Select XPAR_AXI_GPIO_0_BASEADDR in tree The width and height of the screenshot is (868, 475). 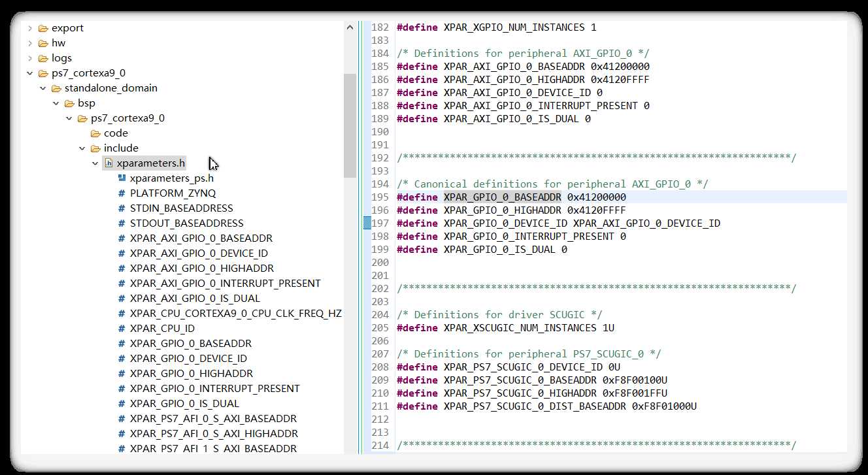click(x=201, y=238)
